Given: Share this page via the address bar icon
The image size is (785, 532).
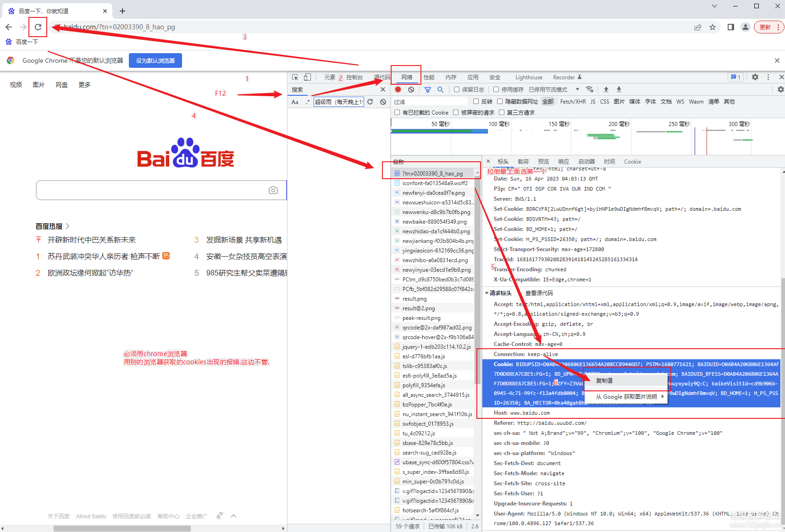Looking at the screenshot, I should pos(698,27).
